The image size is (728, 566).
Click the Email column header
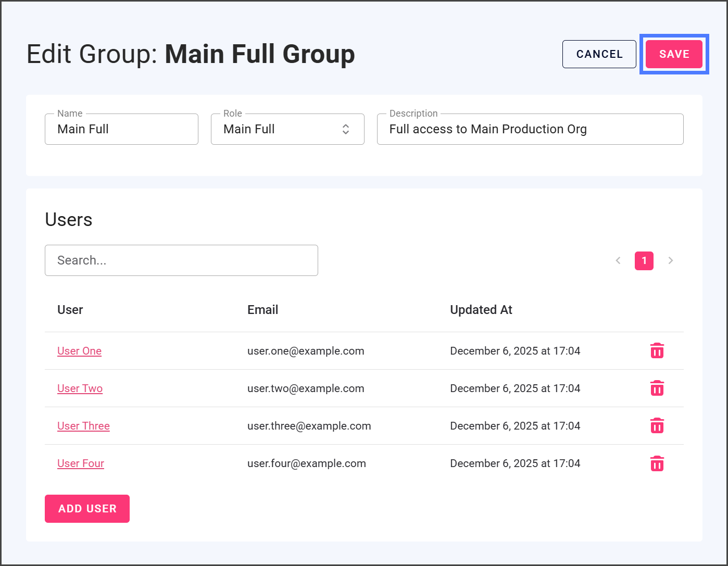tap(262, 310)
